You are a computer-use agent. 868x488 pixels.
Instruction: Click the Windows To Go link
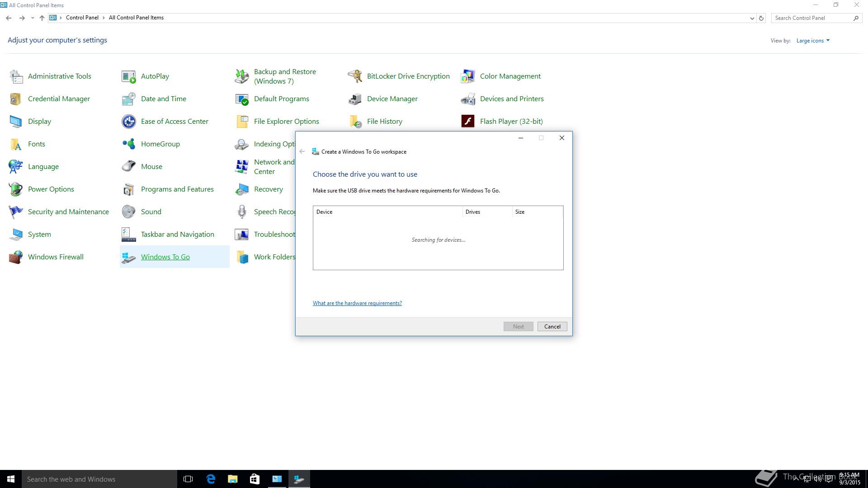pos(165,257)
